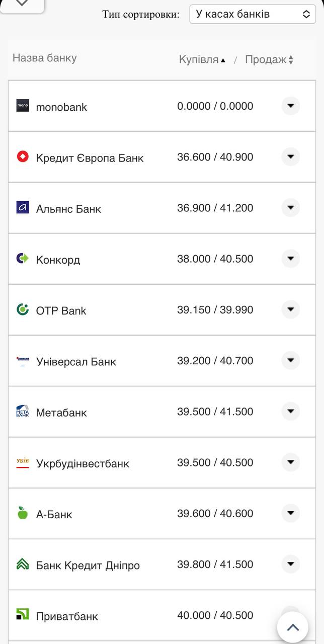Click the Укрбудінвестбанк bank name
Viewport: 324px width, 644px height.
click(83, 463)
